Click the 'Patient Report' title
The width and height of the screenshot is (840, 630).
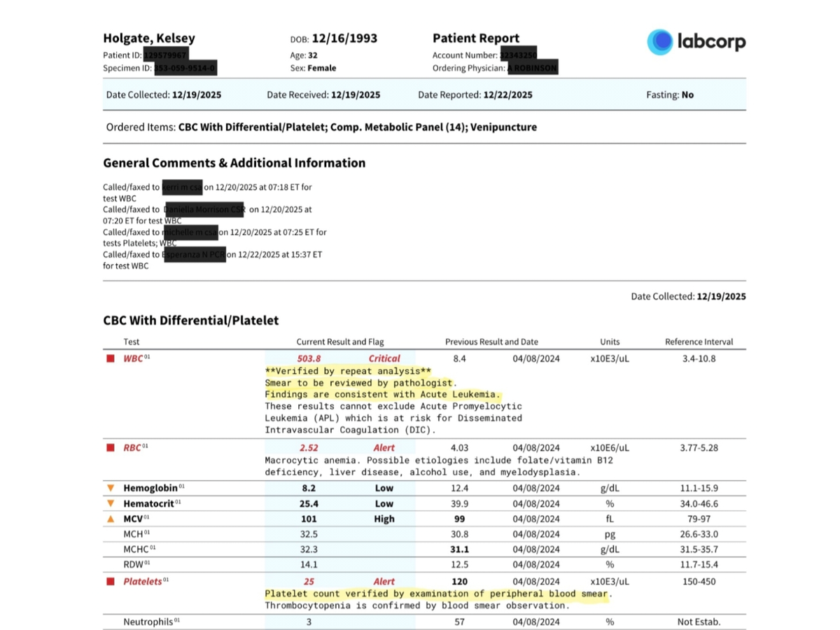click(x=475, y=38)
